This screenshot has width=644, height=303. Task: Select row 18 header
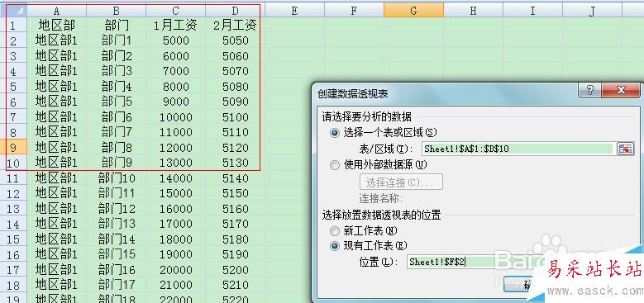pyautogui.click(x=13, y=285)
